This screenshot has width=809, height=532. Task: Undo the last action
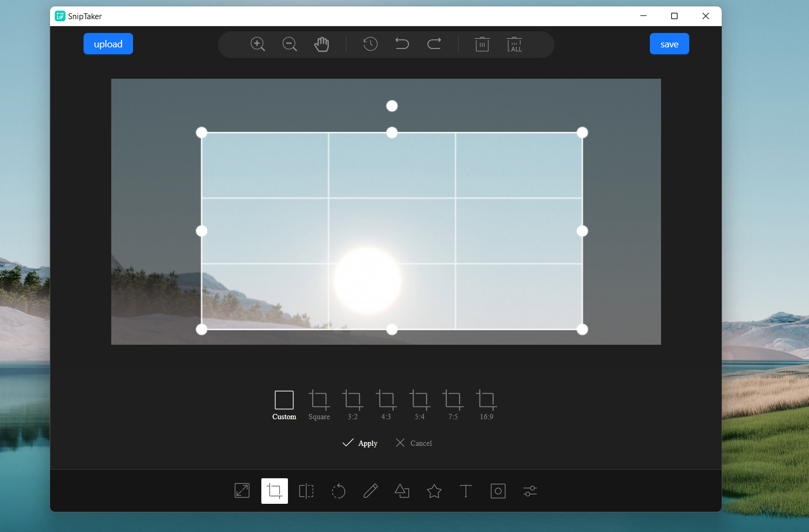(x=402, y=44)
